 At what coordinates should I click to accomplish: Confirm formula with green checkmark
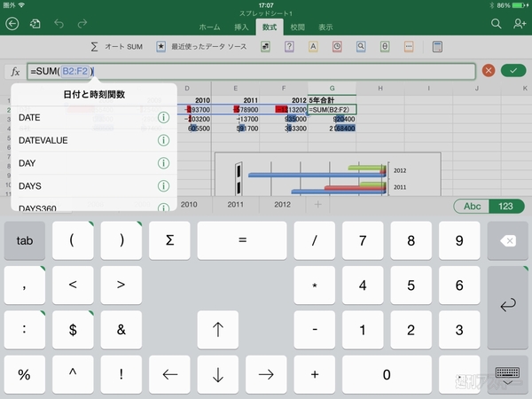[513, 71]
